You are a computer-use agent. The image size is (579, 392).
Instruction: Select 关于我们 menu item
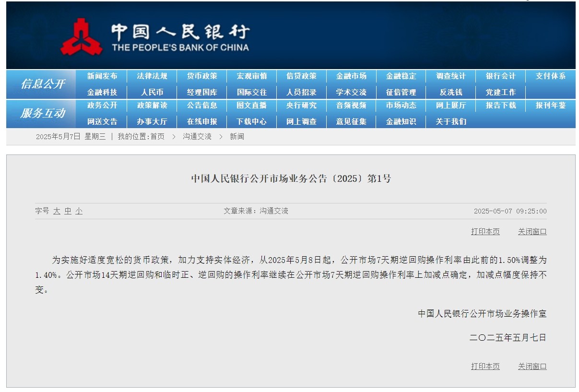(x=451, y=122)
